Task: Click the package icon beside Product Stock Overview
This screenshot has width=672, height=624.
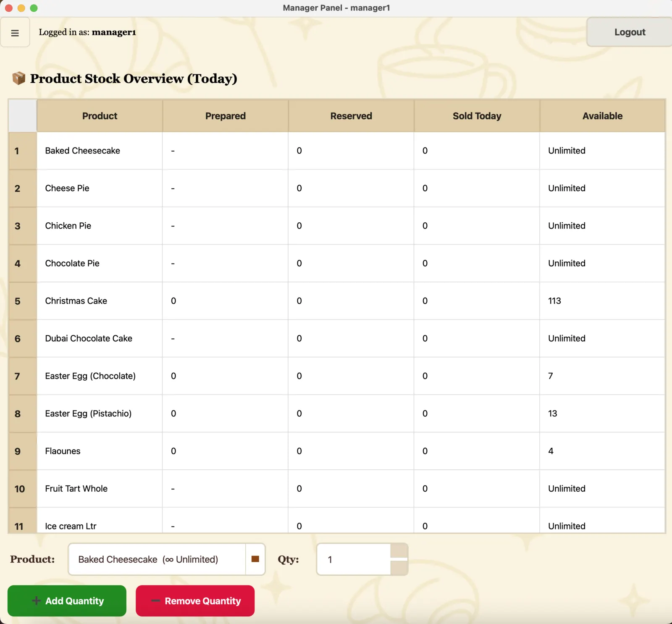Action: pos(18,78)
